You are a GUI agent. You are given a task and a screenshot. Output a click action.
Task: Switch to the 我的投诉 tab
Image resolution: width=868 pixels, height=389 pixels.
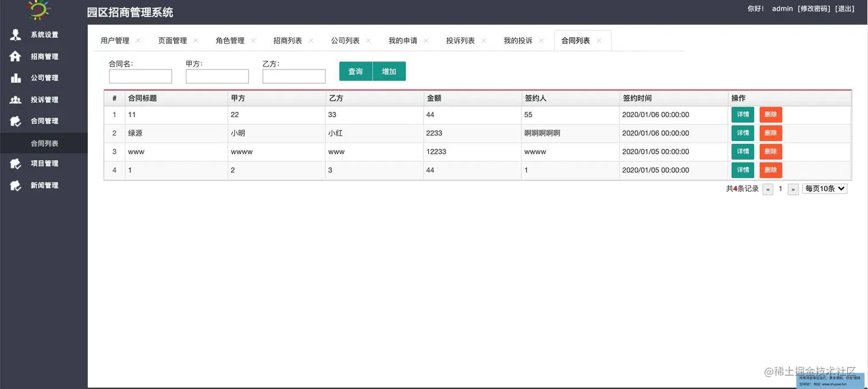pos(518,41)
